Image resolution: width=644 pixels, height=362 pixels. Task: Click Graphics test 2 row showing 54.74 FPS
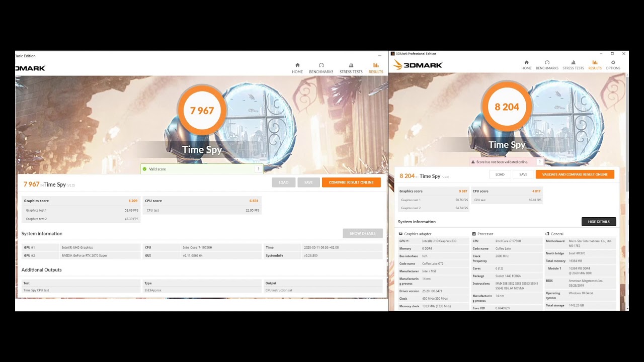433,208
